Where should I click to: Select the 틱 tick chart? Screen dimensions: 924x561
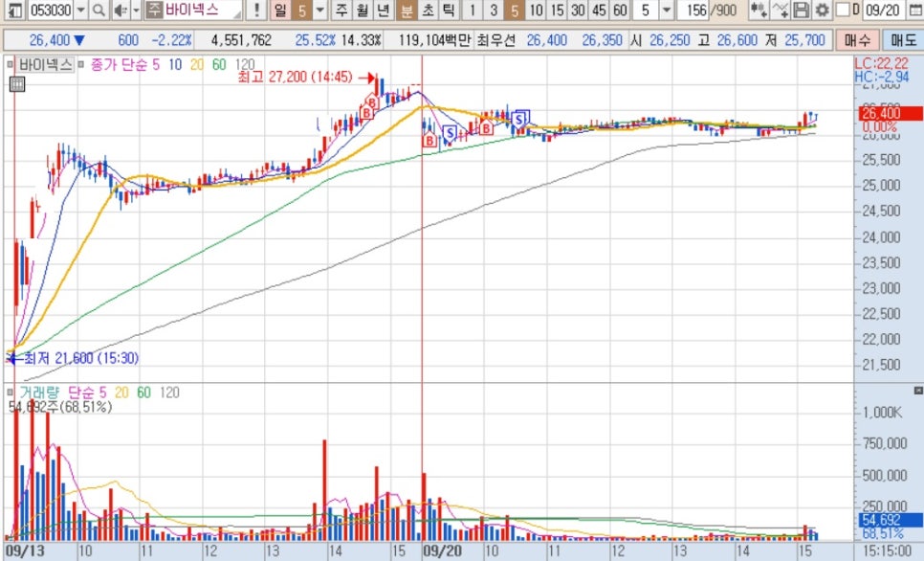[449, 10]
